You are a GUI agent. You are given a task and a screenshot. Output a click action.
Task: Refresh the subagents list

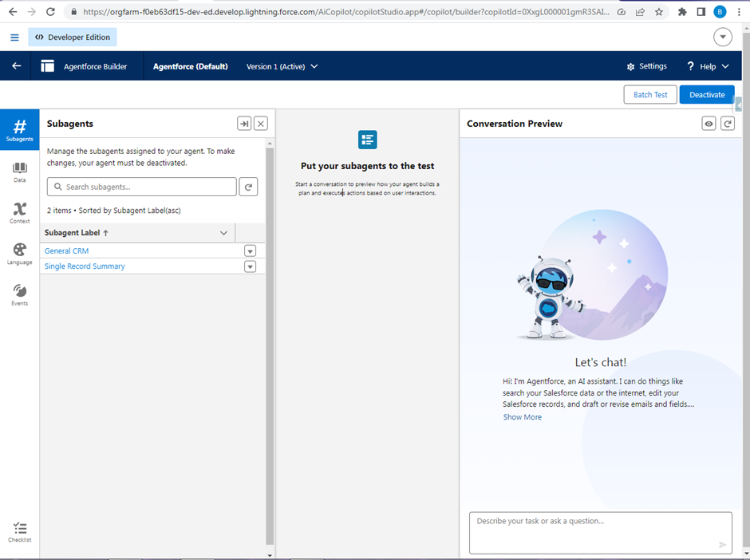248,187
